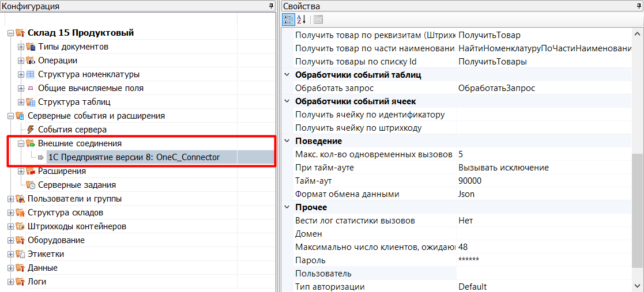Screen dimensions: 644x292
Task: Click the Структура складов icon
Action: [20, 213]
